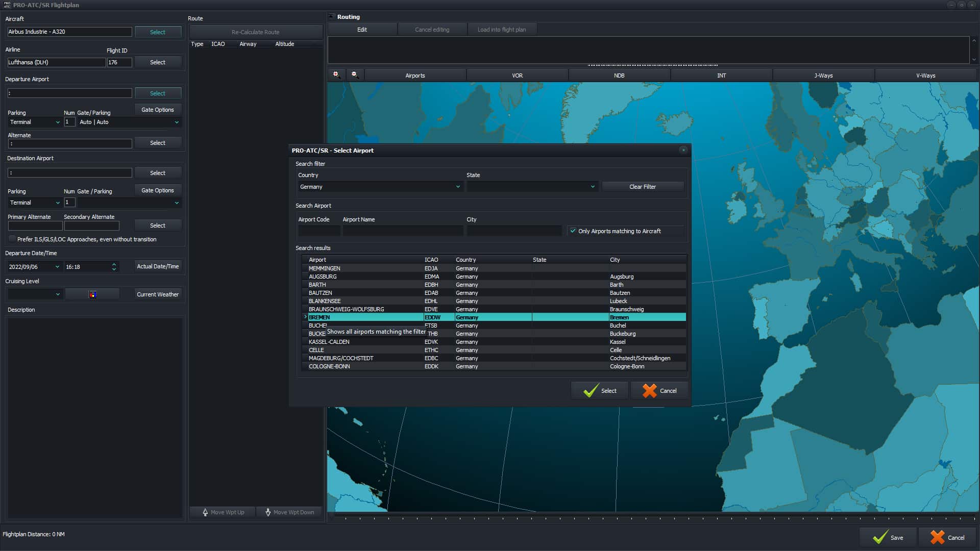Click the orange X Cancel in airport dialog

[659, 391]
